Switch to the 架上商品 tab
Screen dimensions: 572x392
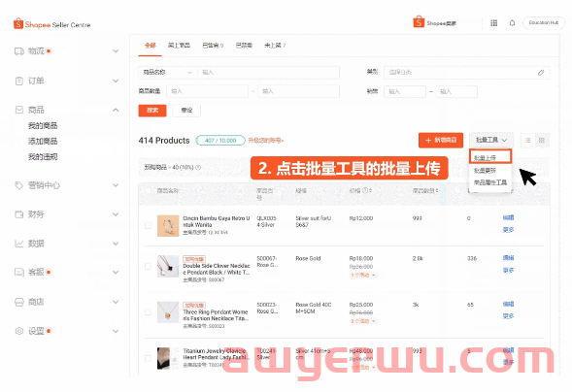coord(179,46)
